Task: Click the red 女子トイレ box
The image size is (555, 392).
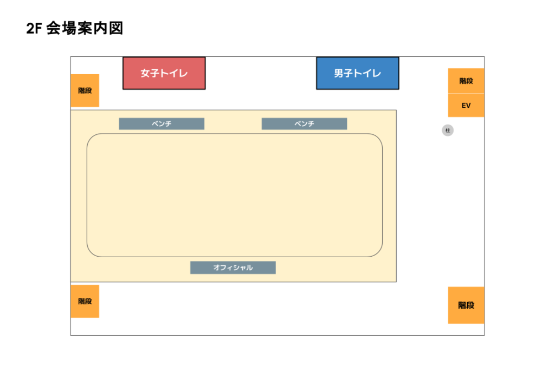Action: [164, 73]
